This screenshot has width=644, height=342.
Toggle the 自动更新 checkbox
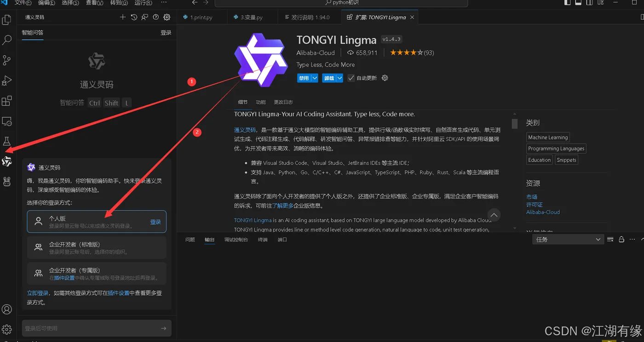[x=351, y=78]
